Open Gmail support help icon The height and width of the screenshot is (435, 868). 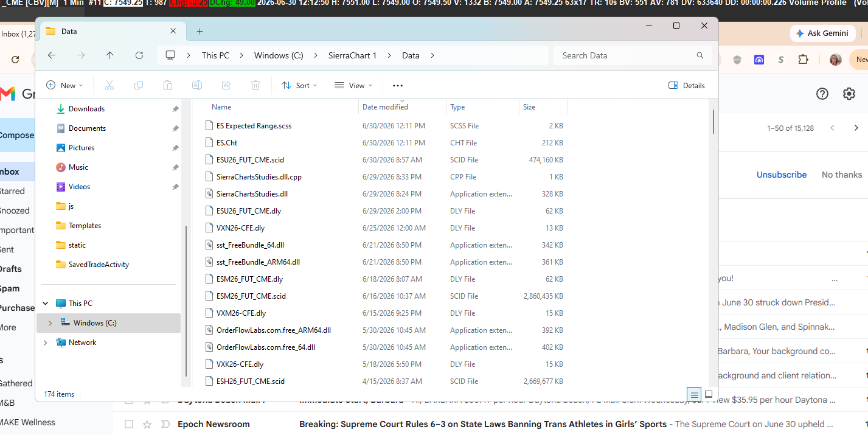(x=822, y=94)
